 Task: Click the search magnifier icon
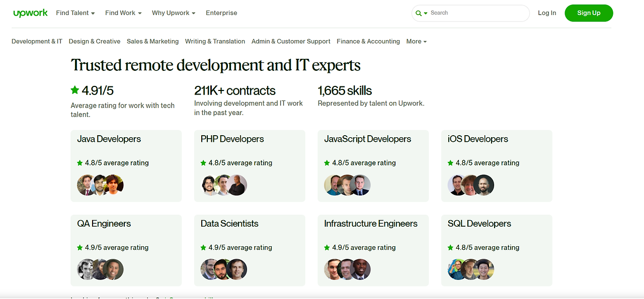coord(419,13)
